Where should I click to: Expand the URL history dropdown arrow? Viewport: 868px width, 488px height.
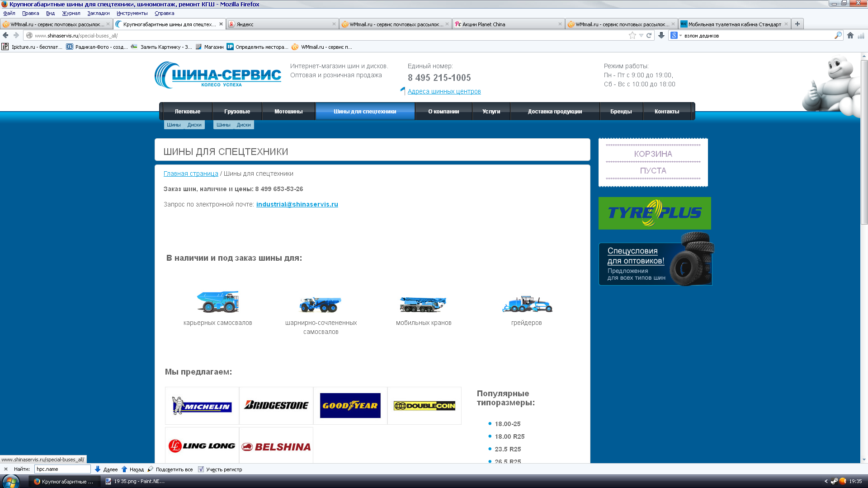tap(641, 35)
